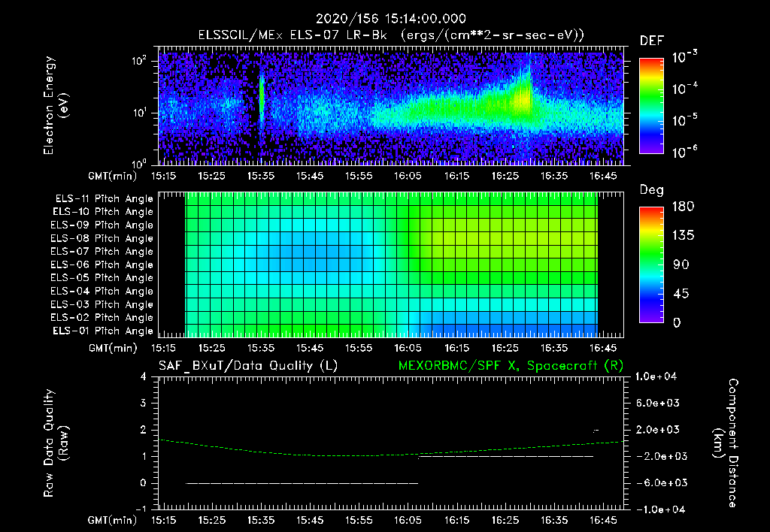Click the 16:05 time label under the spectrogram
Image resolution: width=770 pixels, height=532 pixels.
[408, 176]
